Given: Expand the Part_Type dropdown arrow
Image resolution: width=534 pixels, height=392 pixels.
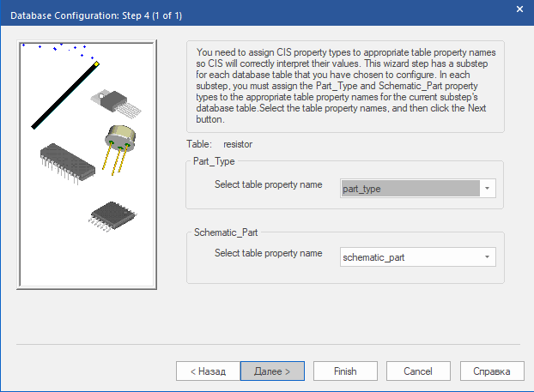Looking at the screenshot, I should coord(487,189).
